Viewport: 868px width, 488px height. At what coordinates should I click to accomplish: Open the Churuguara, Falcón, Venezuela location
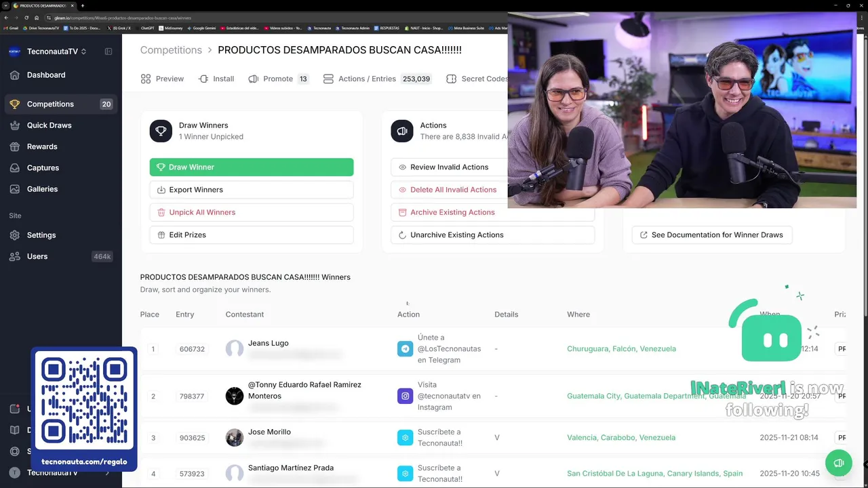[x=621, y=349]
